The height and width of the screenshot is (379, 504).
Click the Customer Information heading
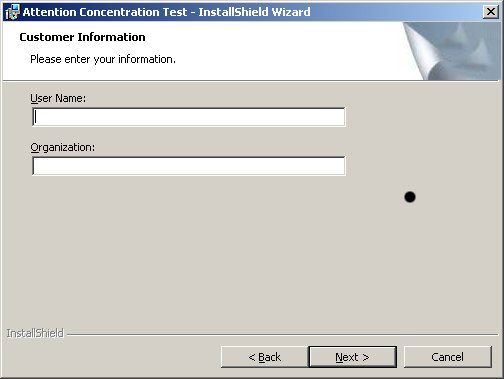coord(82,37)
